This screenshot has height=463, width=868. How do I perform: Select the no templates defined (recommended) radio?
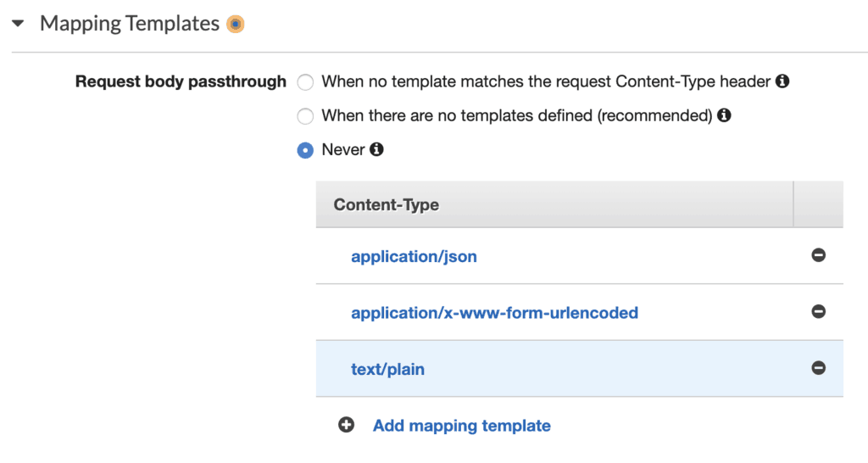click(x=305, y=116)
